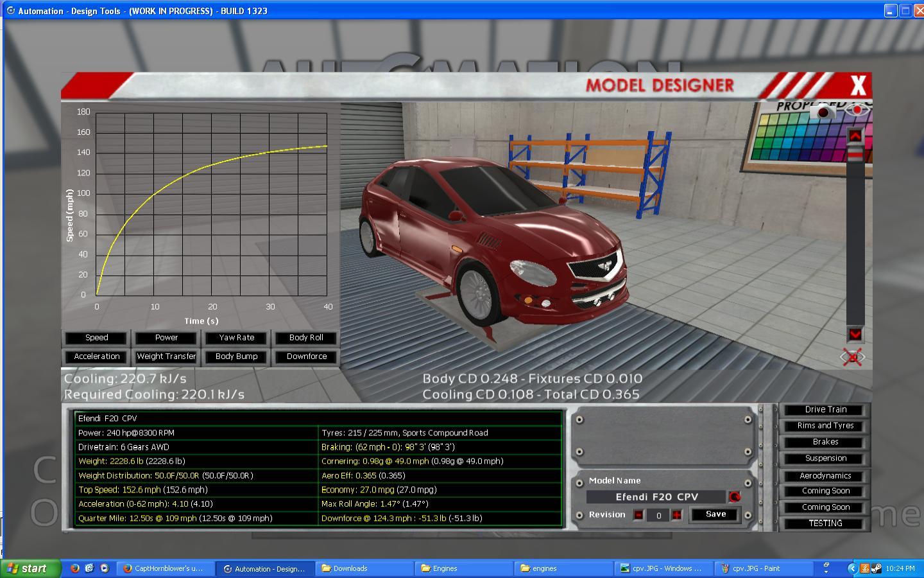Click the vertical scrollbar red handle
Viewport: 924px width, 578px height.
pos(855,153)
